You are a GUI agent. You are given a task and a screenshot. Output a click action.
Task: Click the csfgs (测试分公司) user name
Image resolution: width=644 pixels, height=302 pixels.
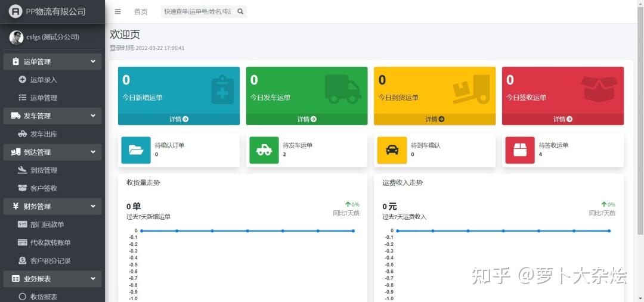coord(52,37)
